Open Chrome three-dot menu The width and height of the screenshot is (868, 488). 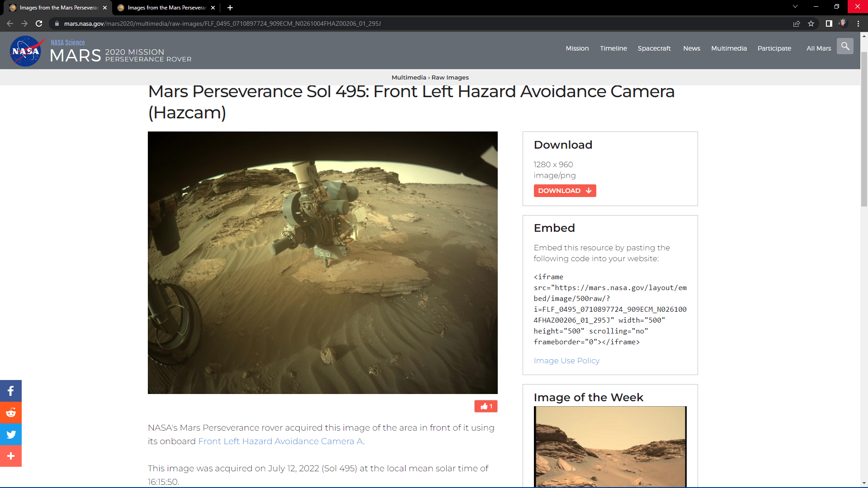(x=858, y=23)
